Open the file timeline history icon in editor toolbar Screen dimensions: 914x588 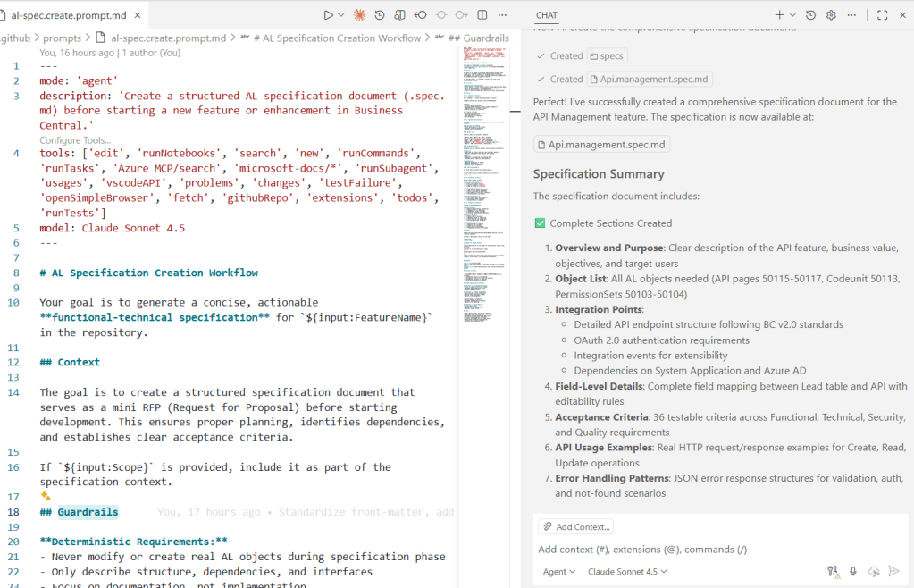click(380, 15)
